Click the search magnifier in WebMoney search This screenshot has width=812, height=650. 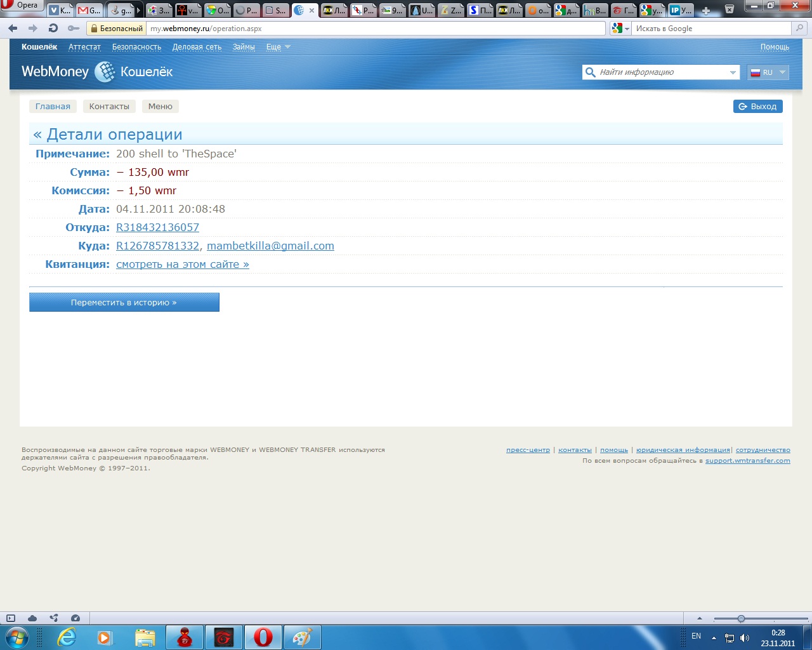click(590, 72)
